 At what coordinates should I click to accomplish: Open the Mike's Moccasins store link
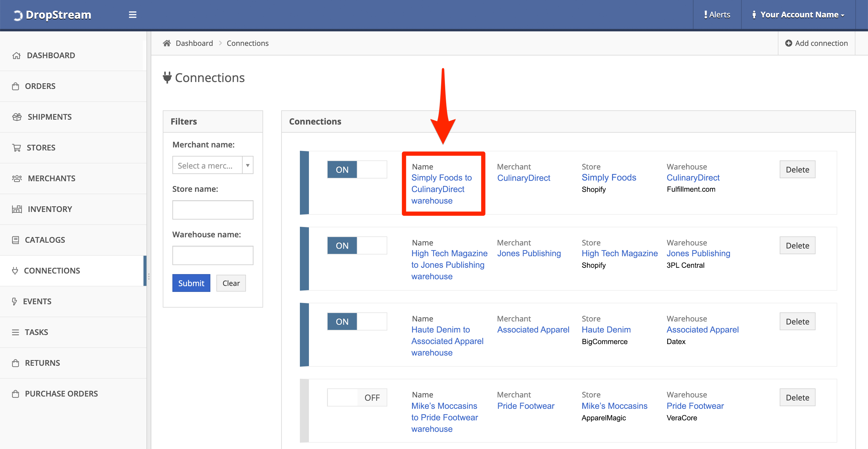coord(614,406)
